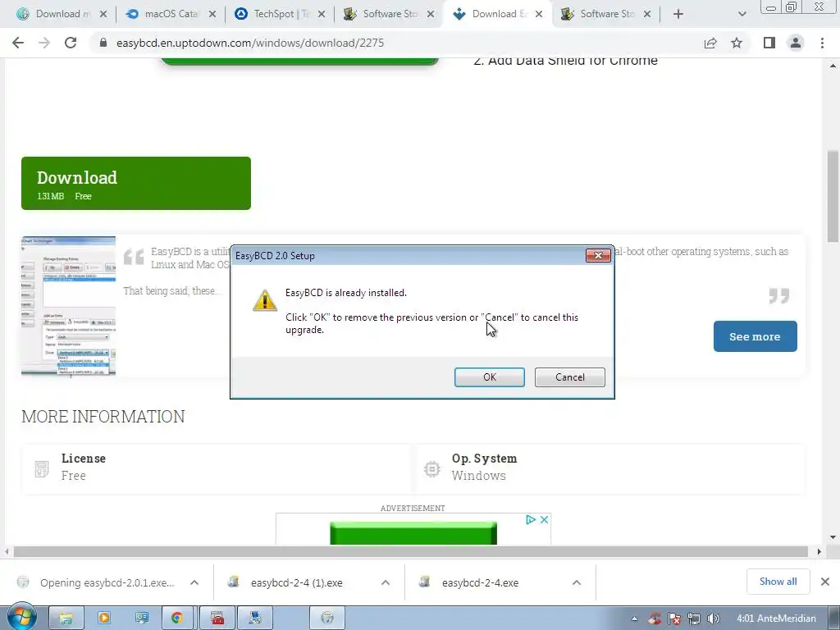This screenshot has height=630, width=840.
Task: Click the network tray icon
Action: (x=694, y=619)
